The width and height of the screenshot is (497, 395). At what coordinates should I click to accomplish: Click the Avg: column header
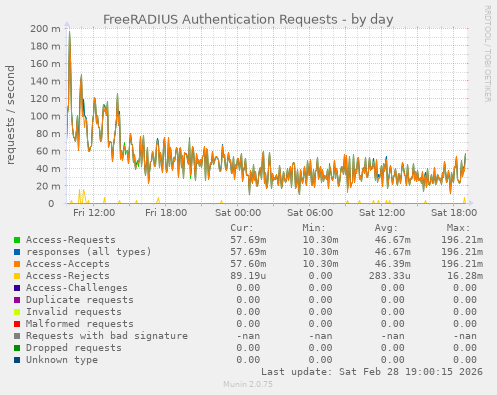click(386, 228)
